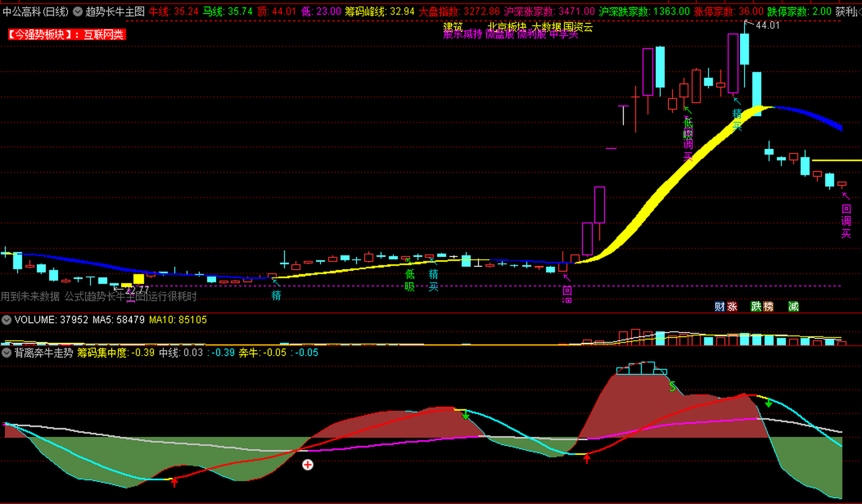Click the white circled plus marker

(x=308, y=465)
